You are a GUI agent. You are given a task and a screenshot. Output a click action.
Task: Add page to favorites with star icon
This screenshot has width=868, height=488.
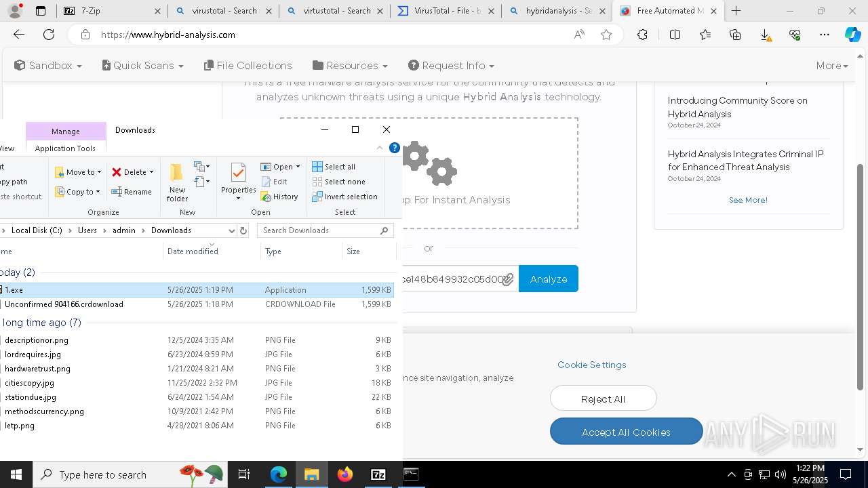point(606,35)
